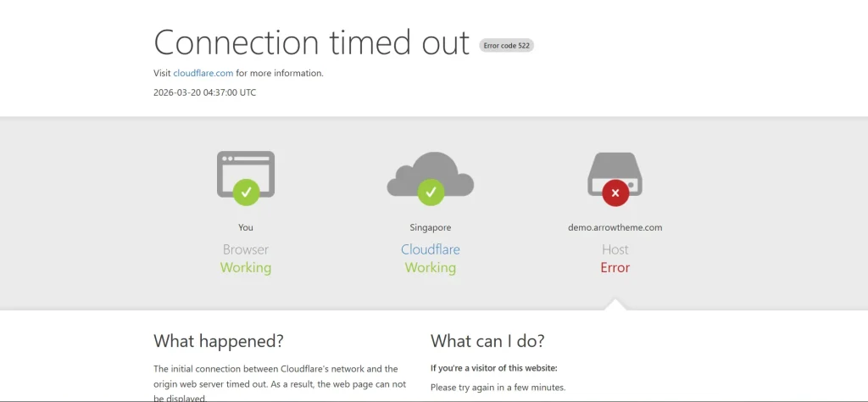The image size is (868, 402).
Task: Click the host server icon
Action: pos(615,168)
